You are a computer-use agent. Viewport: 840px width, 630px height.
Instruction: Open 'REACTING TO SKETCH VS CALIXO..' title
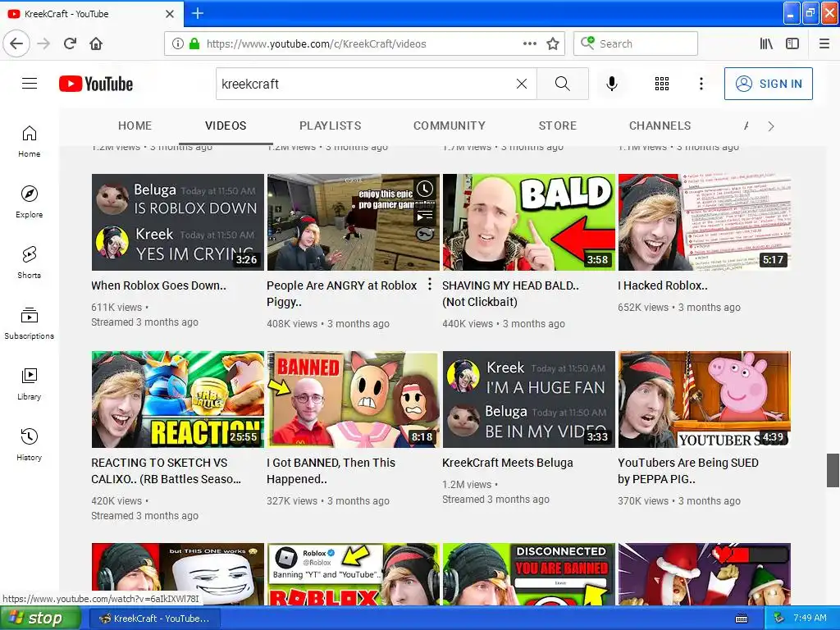point(166,471)
